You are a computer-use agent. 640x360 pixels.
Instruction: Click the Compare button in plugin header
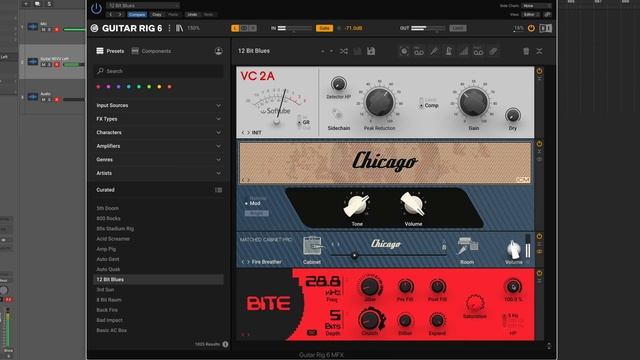(x=137, y=14)
